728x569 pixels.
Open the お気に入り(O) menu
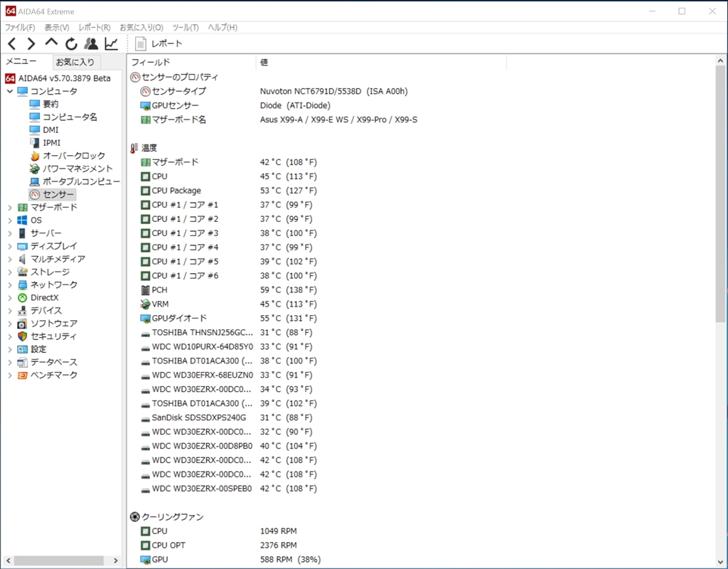pyautogui.click(x=141, y=28)
